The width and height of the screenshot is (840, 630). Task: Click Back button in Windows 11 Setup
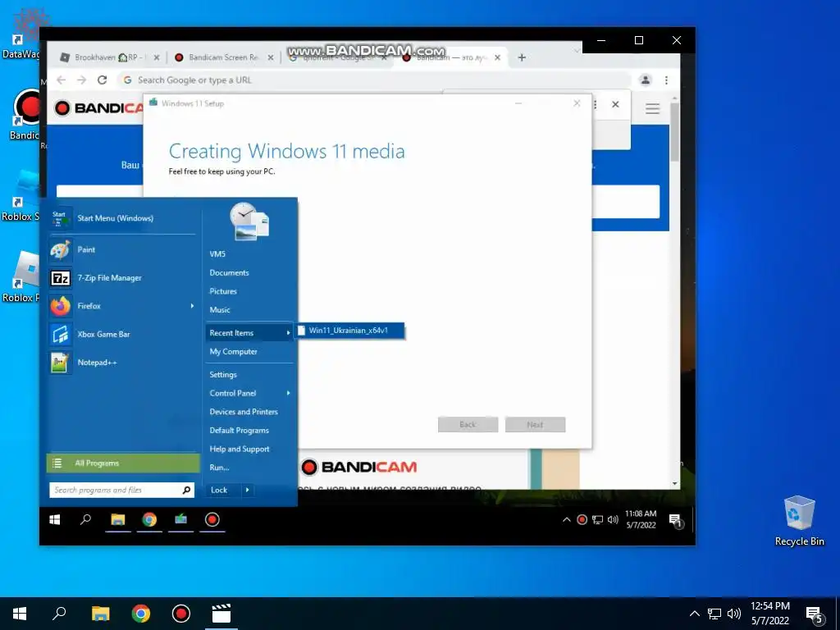click(468, 424)
